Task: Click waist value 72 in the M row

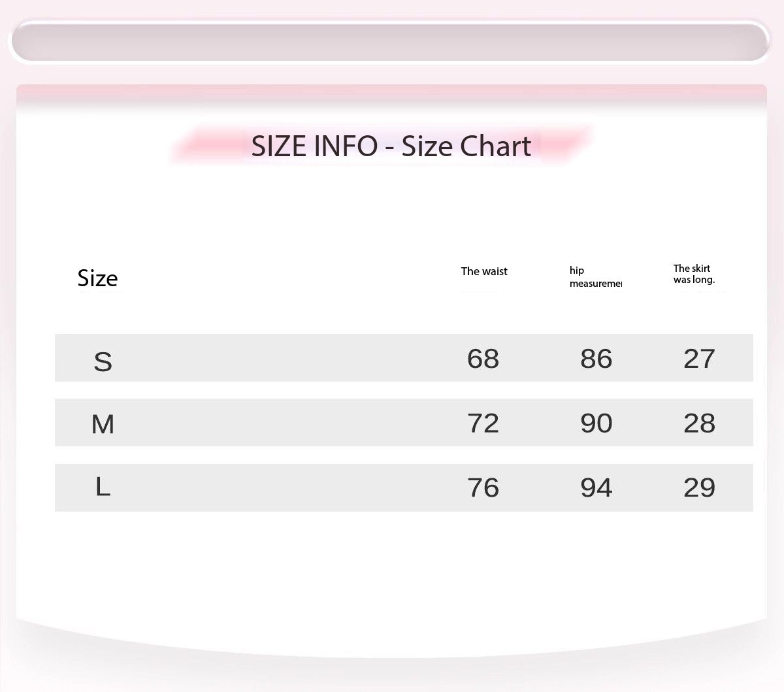Action: pyautogui.click(x=483, y=423)
